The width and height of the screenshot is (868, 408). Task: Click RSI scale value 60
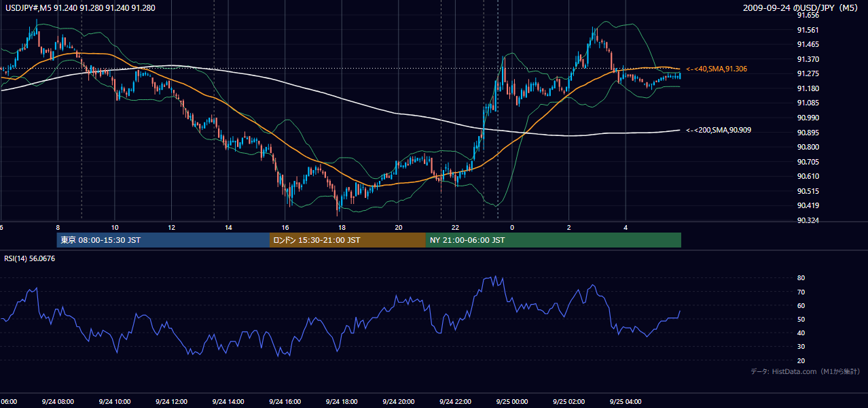point(801,305)
